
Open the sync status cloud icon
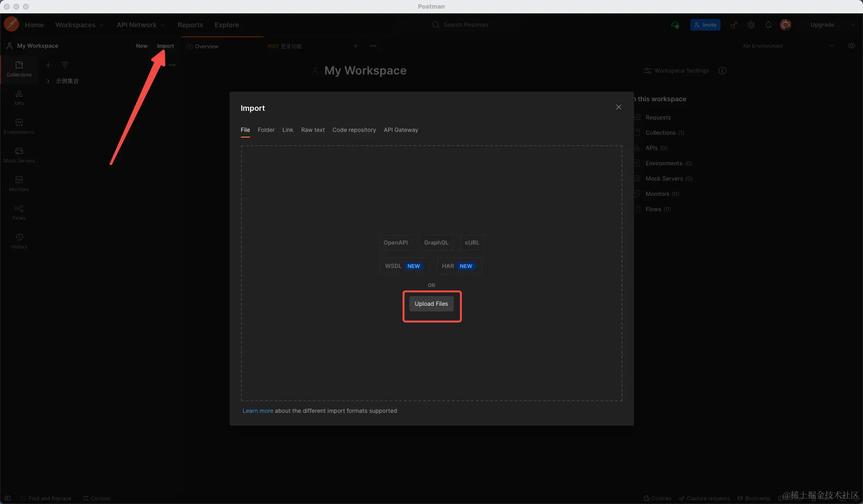coord(675,25)
